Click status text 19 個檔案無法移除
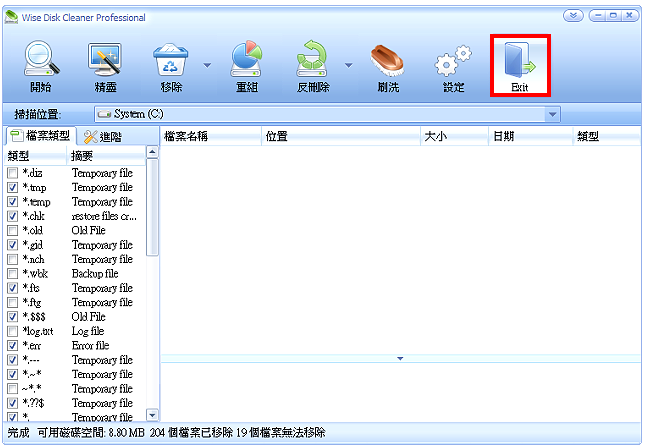Screen dimensions: 655x446 tap(281, 432)
